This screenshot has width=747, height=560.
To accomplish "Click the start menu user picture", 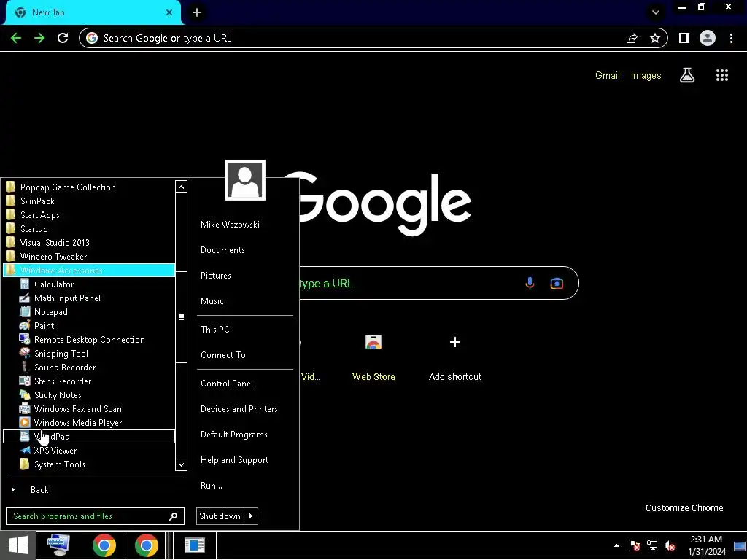I will pyautogui.click(x=245, y=180).
